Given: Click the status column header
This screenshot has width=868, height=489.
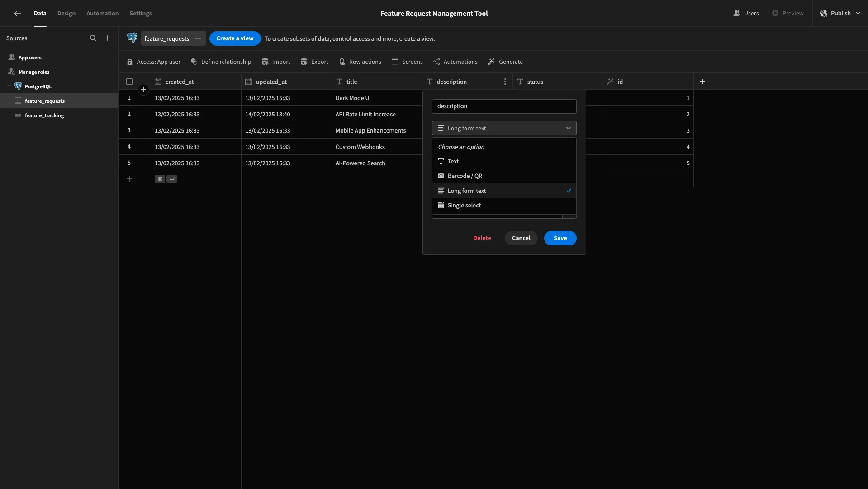Looking at the screenshot, I should [x=558, y=82].
